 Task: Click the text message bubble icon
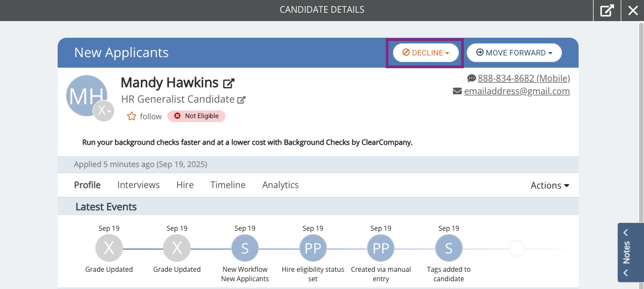pos(472,78)
